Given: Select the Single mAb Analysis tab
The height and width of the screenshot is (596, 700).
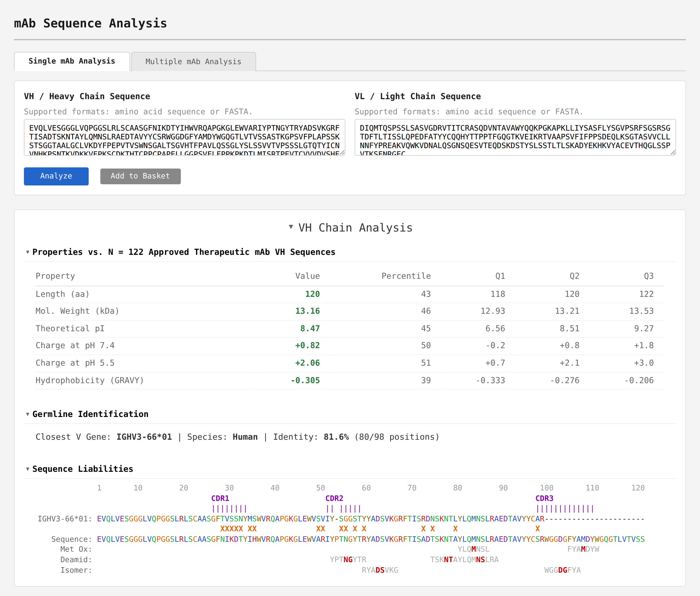Looking at the screenshot, I should click(x=72, y=61).
